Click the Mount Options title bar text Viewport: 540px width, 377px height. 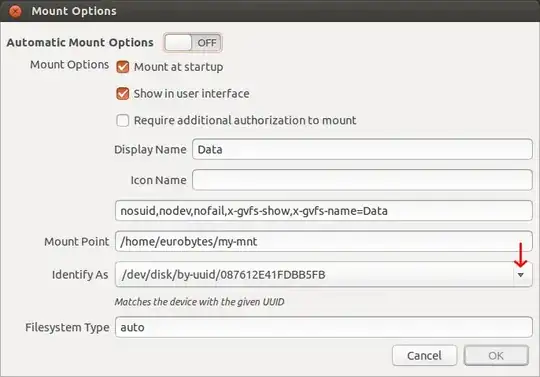tap(74, 11)
